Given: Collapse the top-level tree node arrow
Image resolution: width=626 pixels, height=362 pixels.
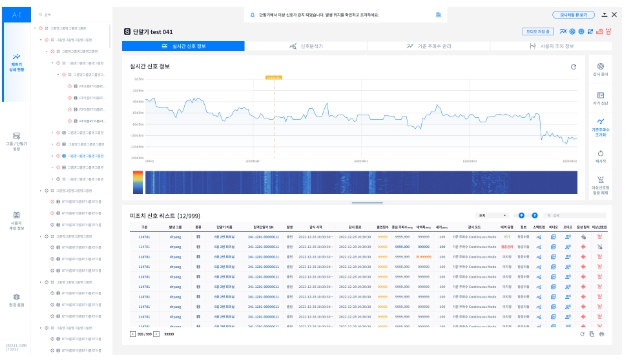Looking at the screenshot, I should pos(35,28).
